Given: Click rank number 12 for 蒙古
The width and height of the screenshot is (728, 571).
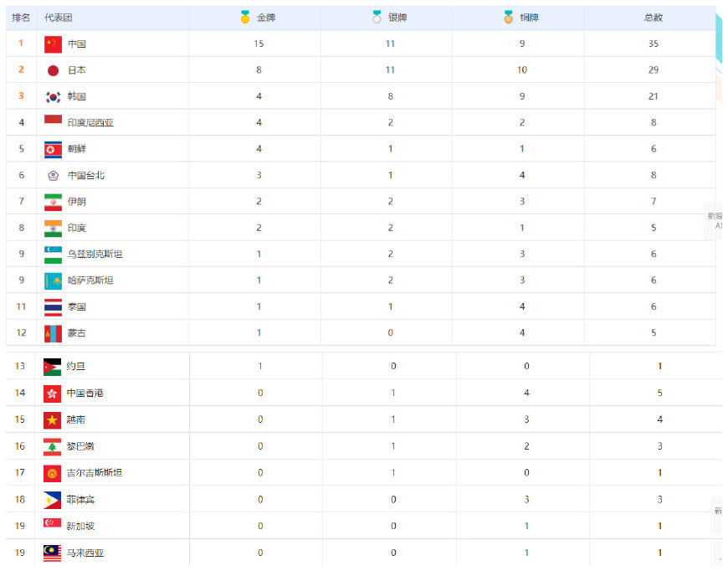Looking at the screenshot, I should tap(21, 333).
